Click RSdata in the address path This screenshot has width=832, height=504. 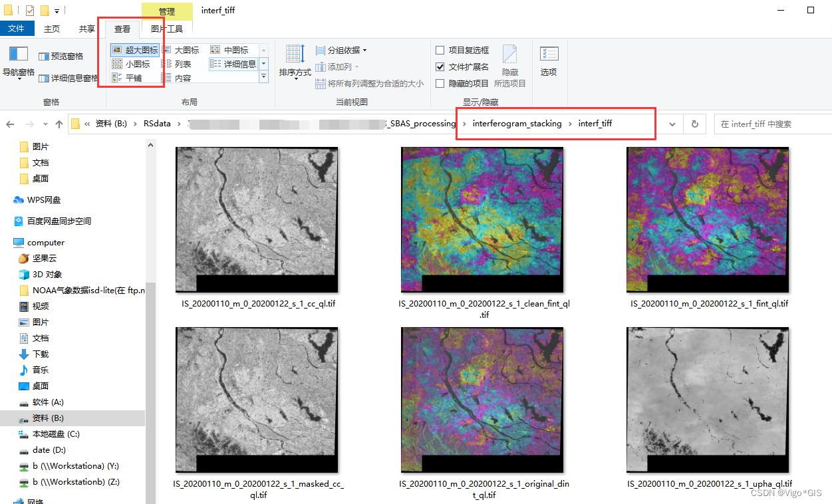(x=157, y=124)
